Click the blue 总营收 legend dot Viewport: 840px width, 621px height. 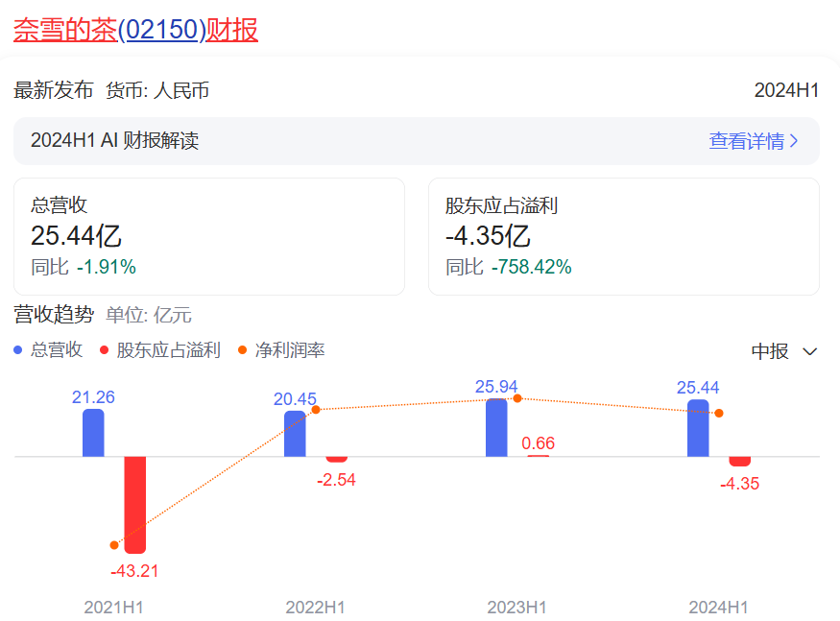18,350
